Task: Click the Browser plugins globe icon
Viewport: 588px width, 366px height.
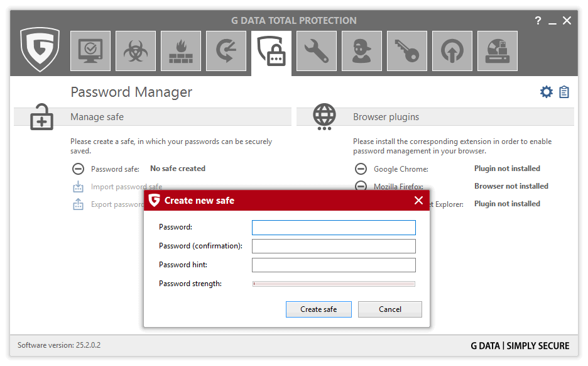Action: coord(324,117)
